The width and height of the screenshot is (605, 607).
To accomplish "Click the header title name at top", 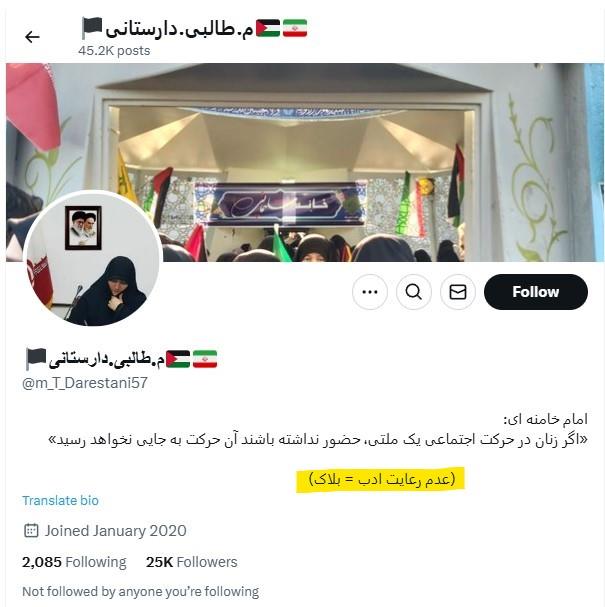I will 194,28.
